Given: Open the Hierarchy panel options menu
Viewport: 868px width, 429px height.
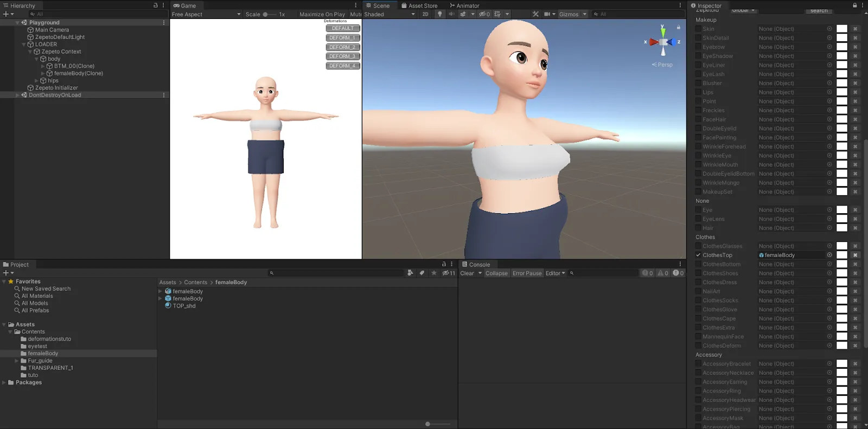Looking at the screenshot, I should pos(163,5).
